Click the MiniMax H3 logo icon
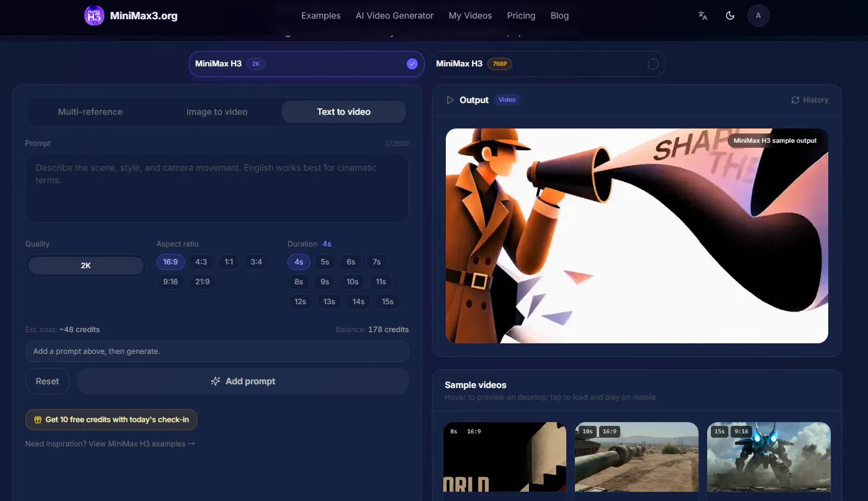This screenshot has height=501, width=868. tap(94, 16)
